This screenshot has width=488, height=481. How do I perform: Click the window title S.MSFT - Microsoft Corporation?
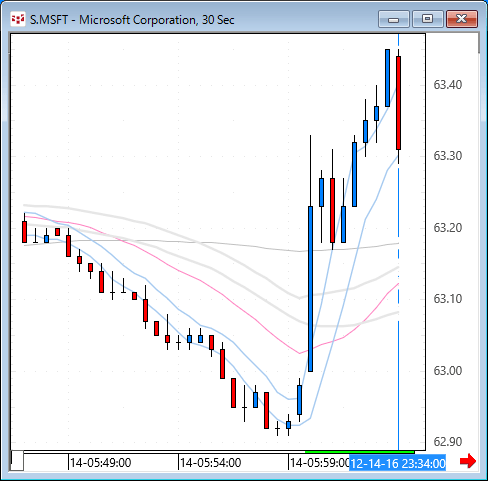point(132,20)
